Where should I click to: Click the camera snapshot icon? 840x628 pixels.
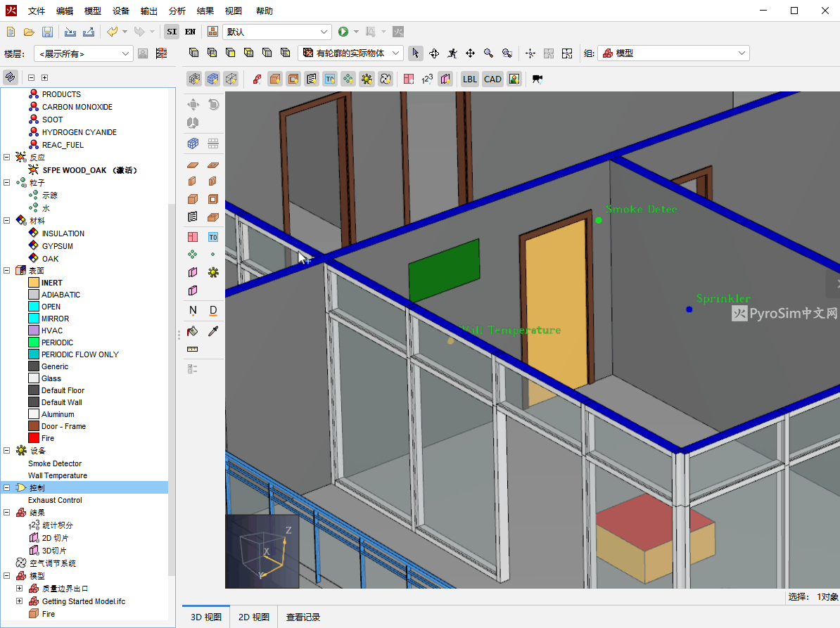537,79
